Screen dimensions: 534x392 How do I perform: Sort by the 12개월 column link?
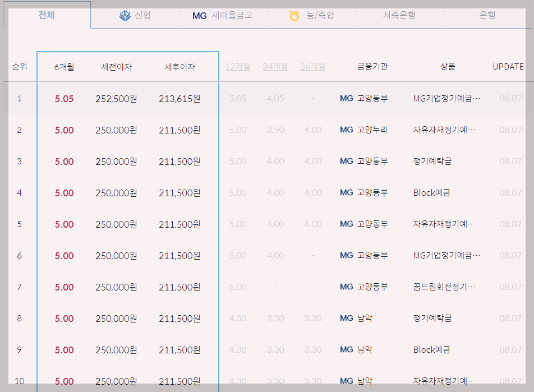click(238, 66)
